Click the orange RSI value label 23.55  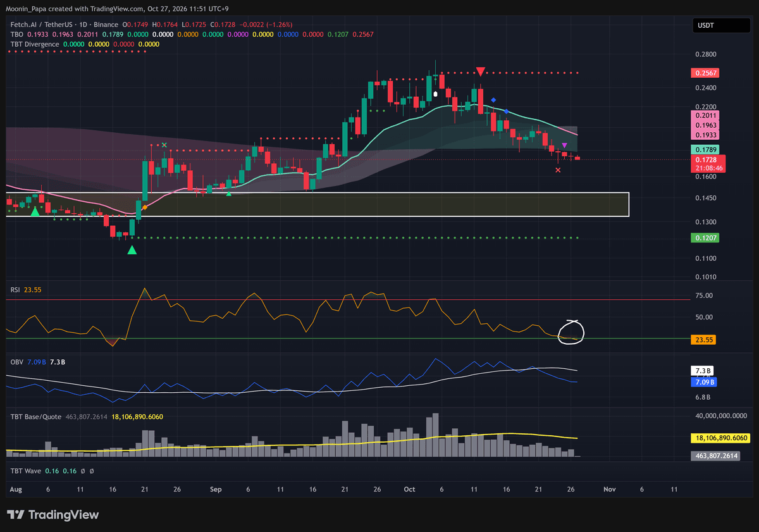click(704, 340)
